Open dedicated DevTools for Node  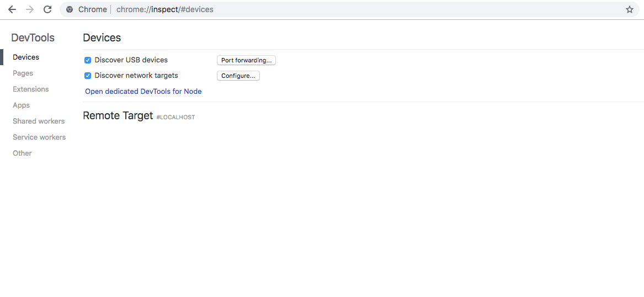tap(143, 92)
